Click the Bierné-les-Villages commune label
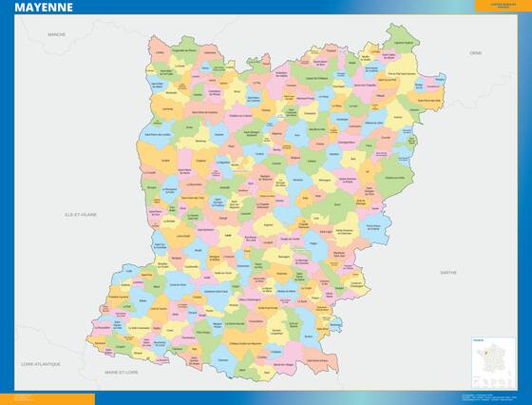532x405 pixels. [x=284, y=364]
